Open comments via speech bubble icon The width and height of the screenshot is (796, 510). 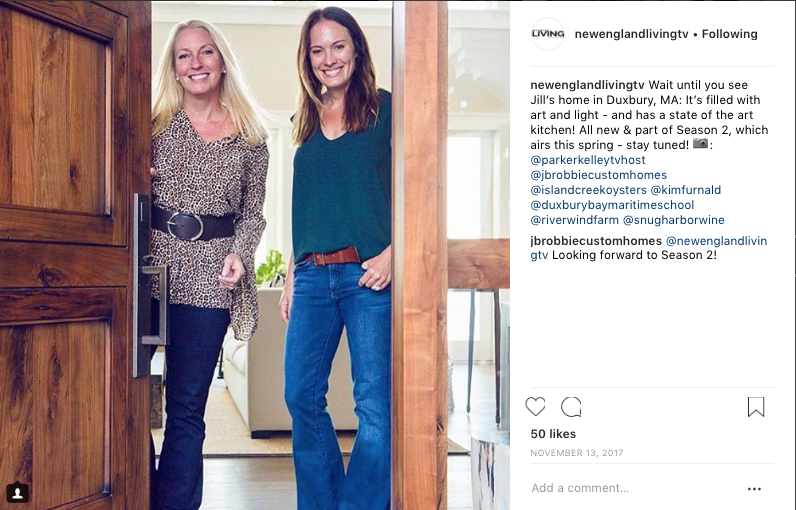(x=571, y=407)
